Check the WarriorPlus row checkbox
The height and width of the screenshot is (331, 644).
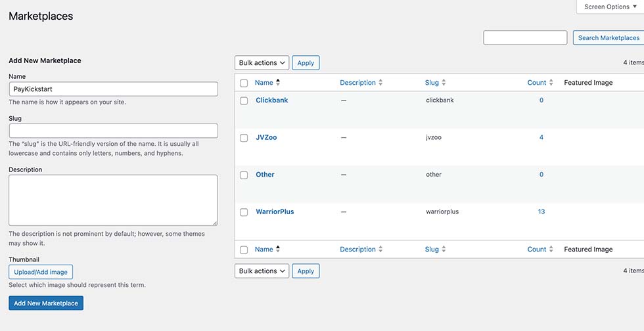(x=244, y=212)
